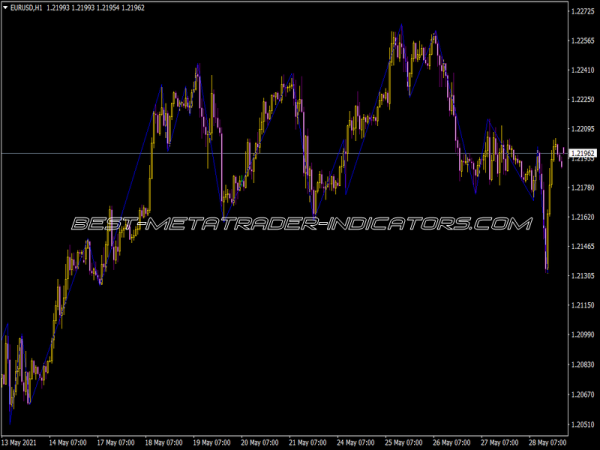Screen dimensions: 600x450
Task: Click the 1.20510 price scale label
Action: pyautogui.click(x=583, y=423)
